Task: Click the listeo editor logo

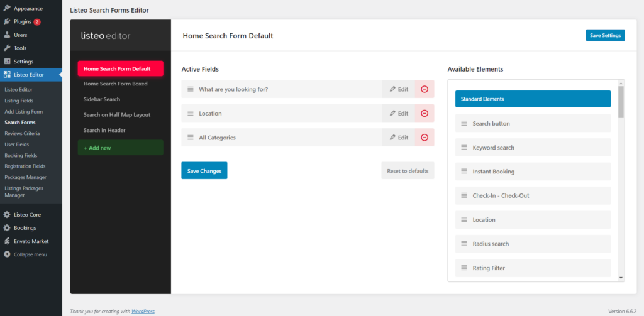Action: pyautogui.click(x=106, y=36)
